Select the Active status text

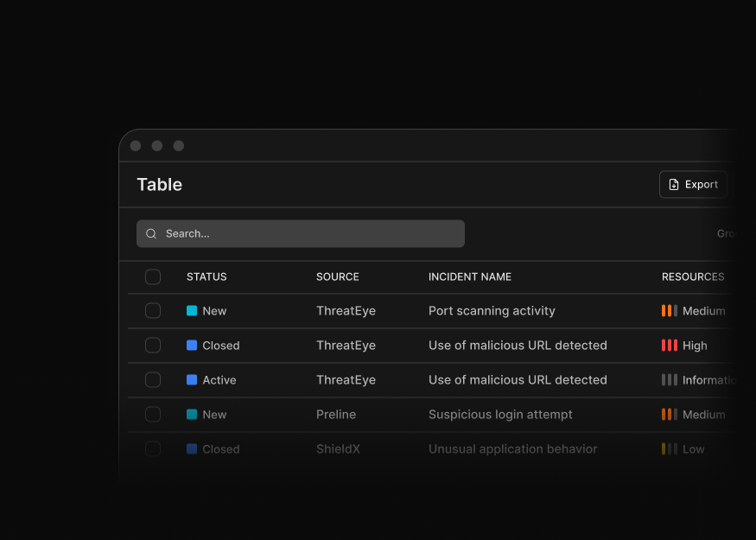[x=219, y=380]
